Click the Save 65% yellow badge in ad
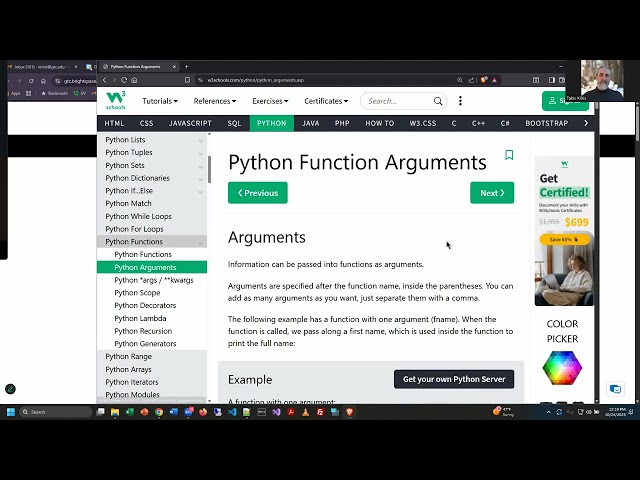 click(x=564, y=239)
